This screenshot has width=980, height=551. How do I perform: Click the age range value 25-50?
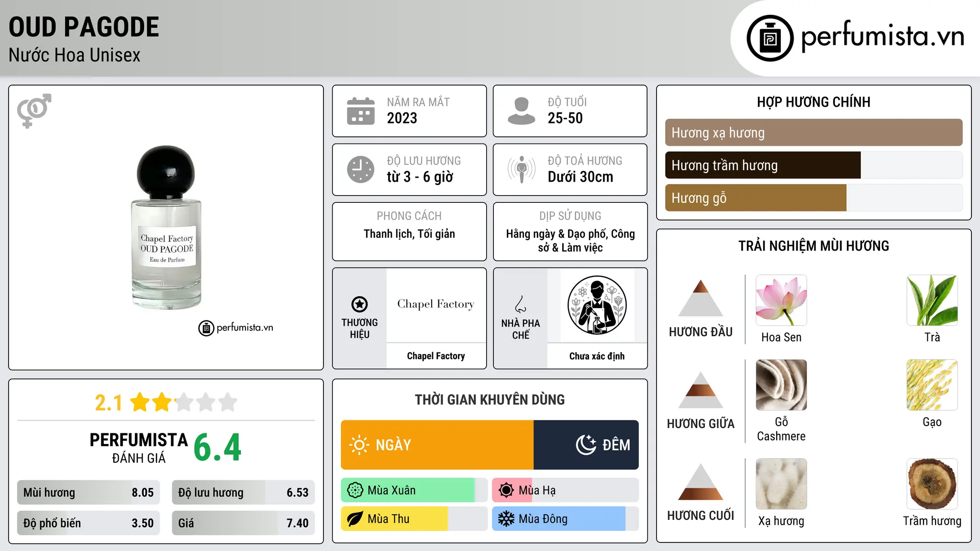(x=565, y=118)
